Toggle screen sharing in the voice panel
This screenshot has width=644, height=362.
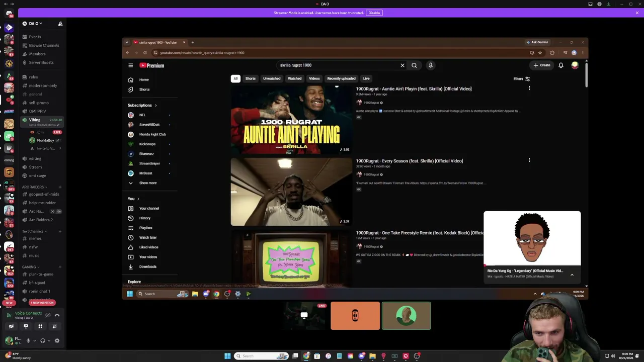[x=26, y=326]
